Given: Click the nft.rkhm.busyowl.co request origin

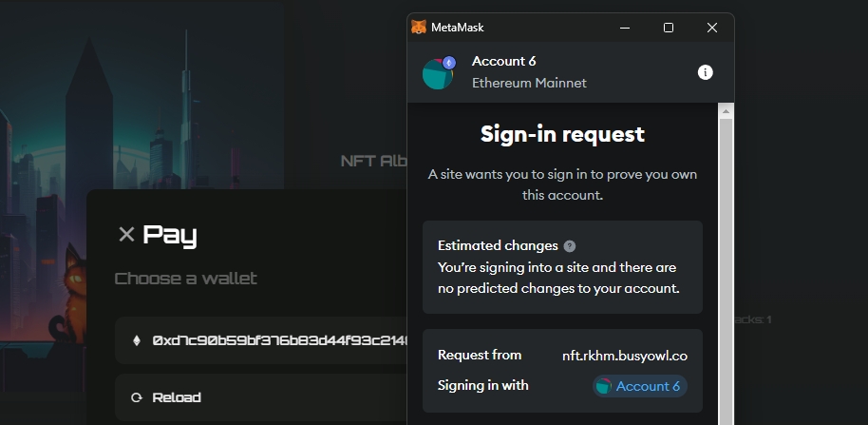Looking at the screenshot, I should [x=624, y=356].
